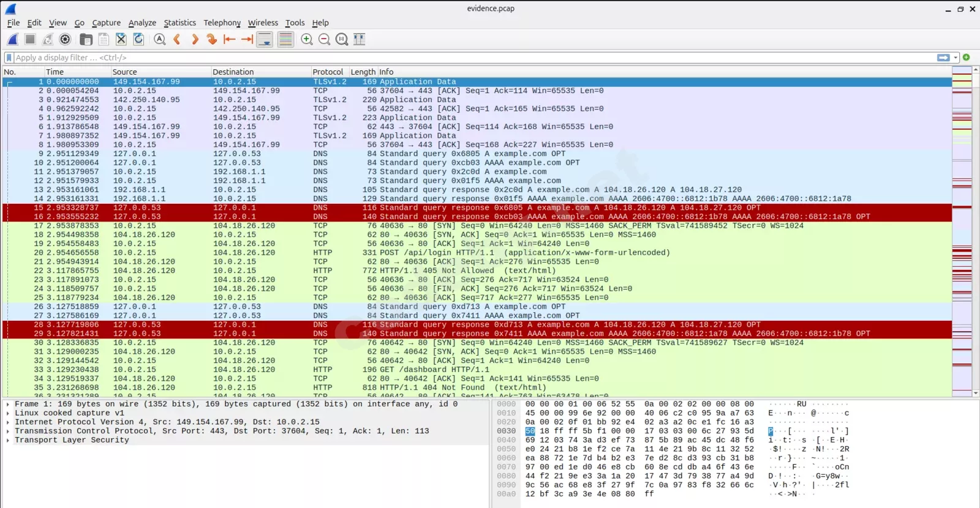Expand Frame 1 details
This screenshot has width=980, height=508.
coord(7,404)
